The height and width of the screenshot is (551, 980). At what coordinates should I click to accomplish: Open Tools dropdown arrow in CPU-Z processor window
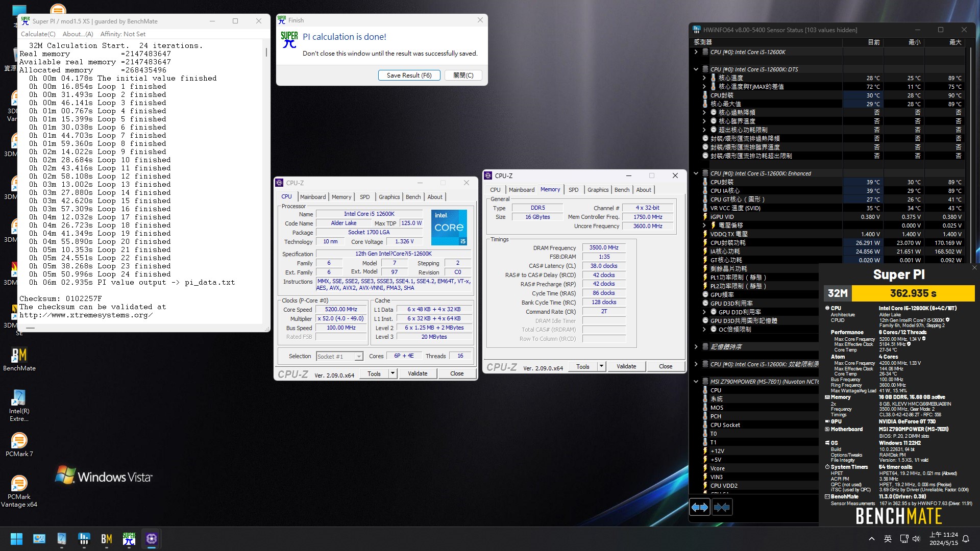click(x=393, y=373)
